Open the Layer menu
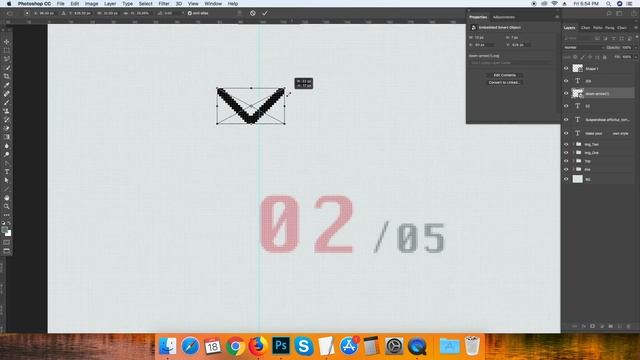Image resolution: width=640 pixels, height=360 pixels. pyautogui.click(x=110, y=4)
